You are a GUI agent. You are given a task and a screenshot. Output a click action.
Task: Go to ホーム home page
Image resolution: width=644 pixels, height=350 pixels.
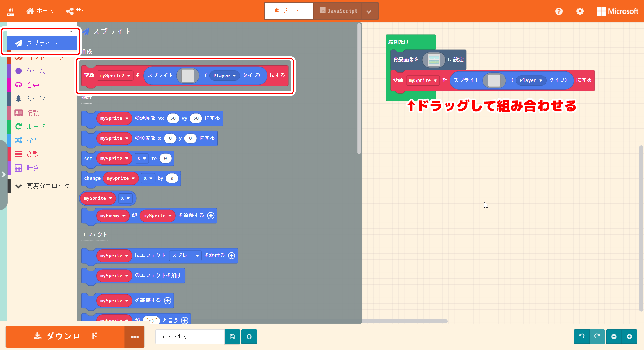click(x=40, y=11)
